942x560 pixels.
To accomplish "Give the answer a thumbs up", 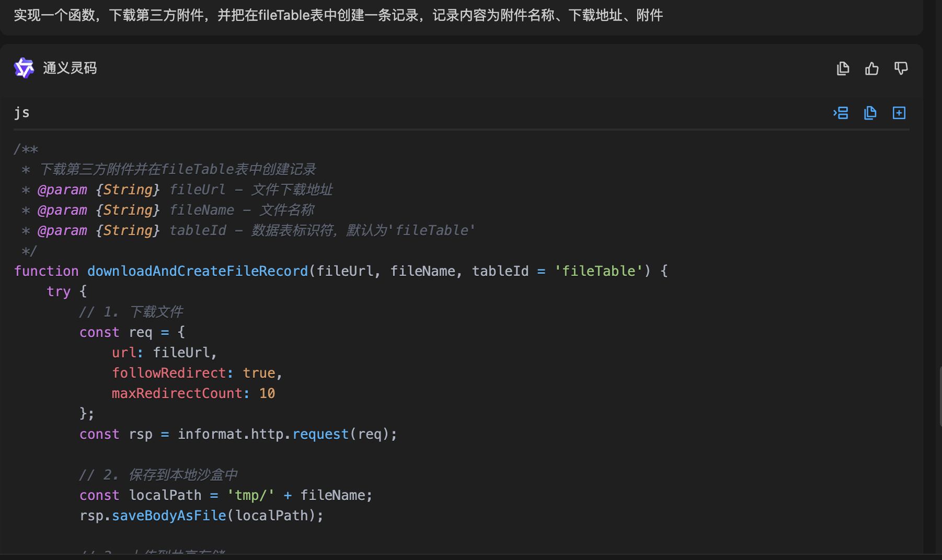I will point(871,68).
